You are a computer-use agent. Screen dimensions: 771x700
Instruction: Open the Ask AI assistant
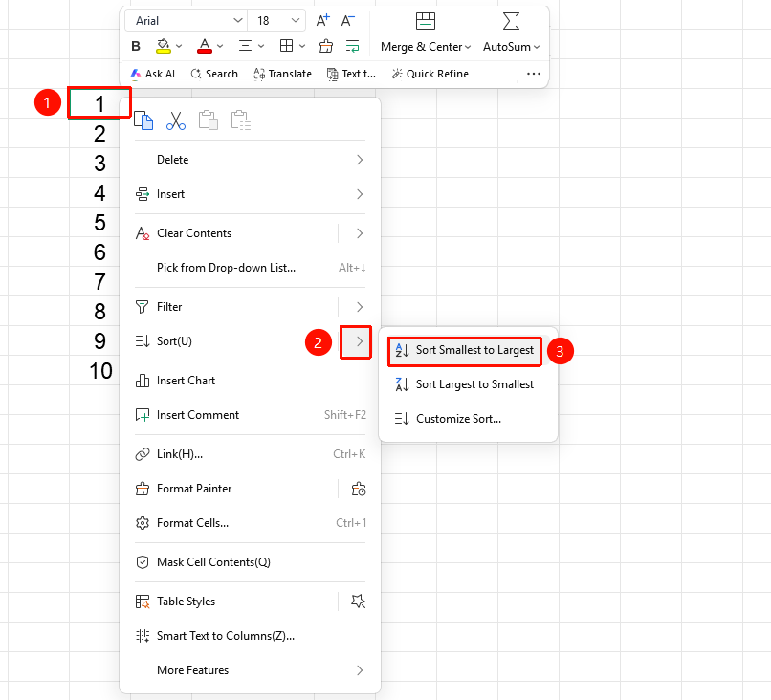tap(152, 74)
